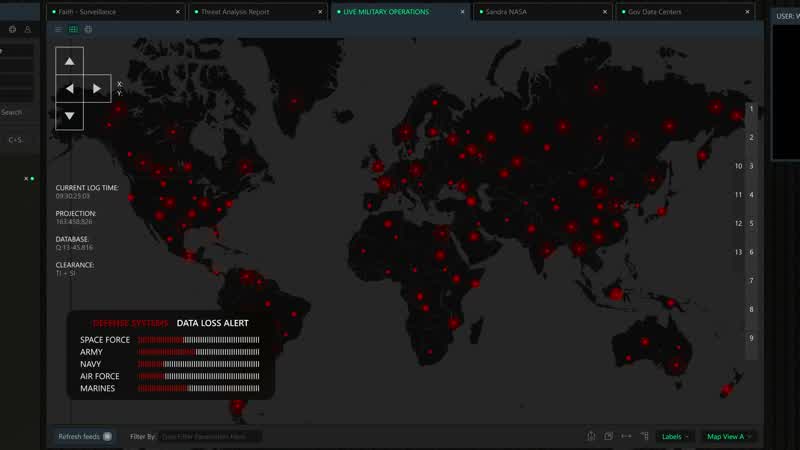Switch to the Threat Analysis Report tab
Viewport: 800px width, 450px height.
235,12
